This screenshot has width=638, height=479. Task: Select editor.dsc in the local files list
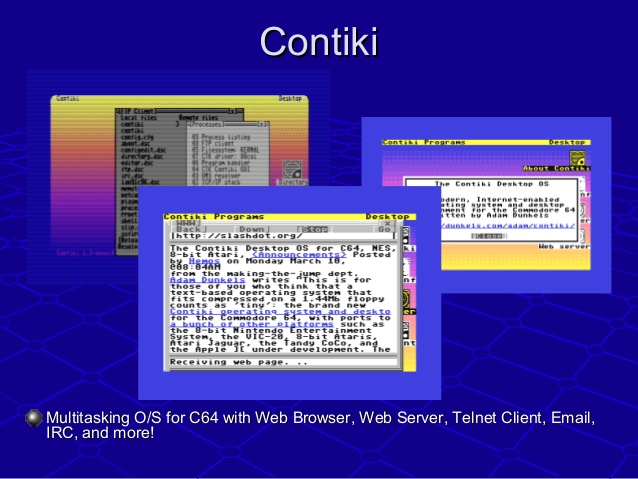[x=137, y=163]
